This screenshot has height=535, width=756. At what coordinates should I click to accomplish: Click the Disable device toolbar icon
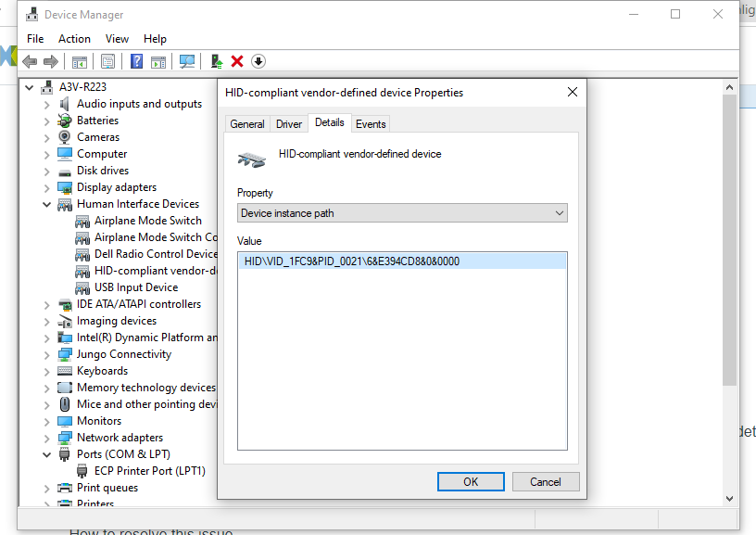coord(258,61)
